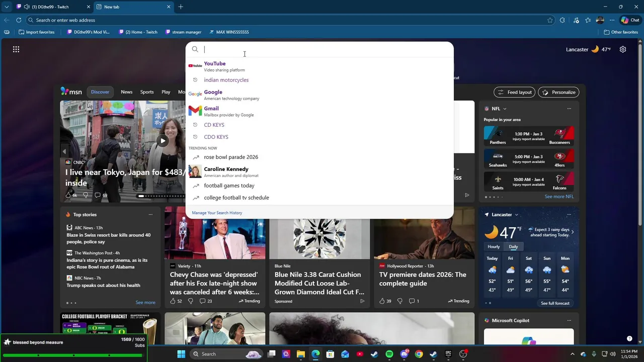Switch to the Discover tab
Image resolution: width=644 pixels, height=362 pixels.
[x=100, y=92]
